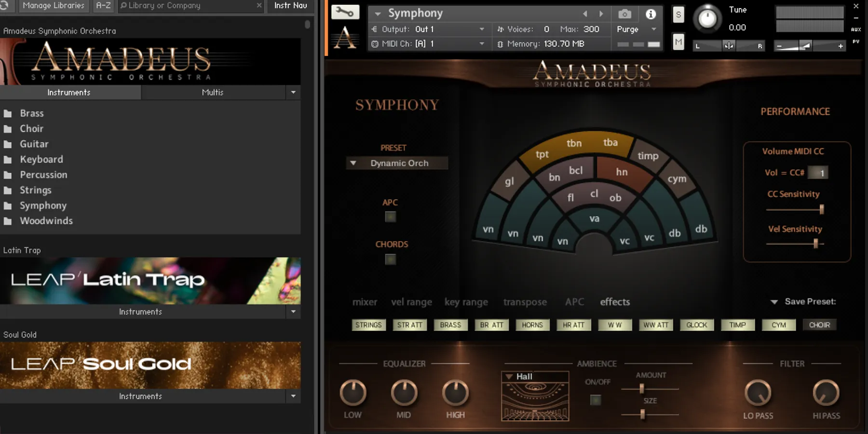Screen dimensions: 868x434
Task: Select the timp section on the seating chart
Action: [648, 156]
